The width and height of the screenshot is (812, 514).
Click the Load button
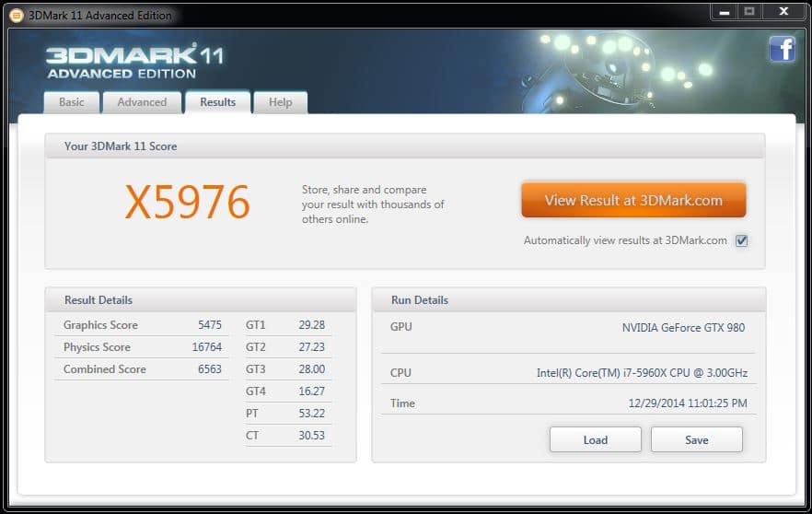[x=596, y=440]
